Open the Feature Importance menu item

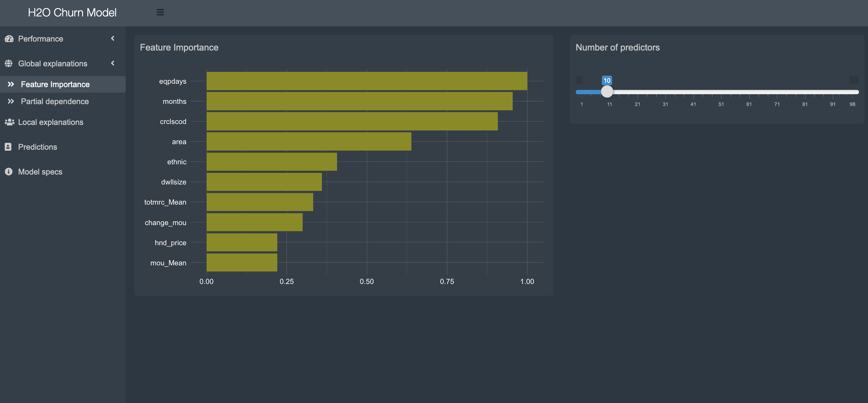tap(55, 84)
